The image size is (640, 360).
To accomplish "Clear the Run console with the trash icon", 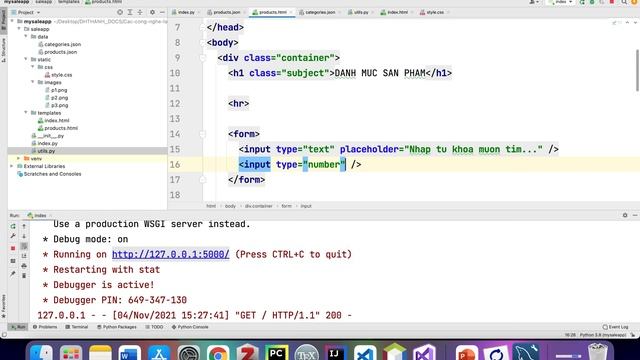I will click(24, 276).
